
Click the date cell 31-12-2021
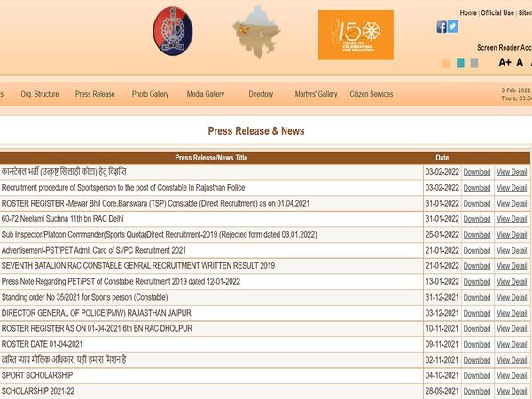(x=442, y=297)
